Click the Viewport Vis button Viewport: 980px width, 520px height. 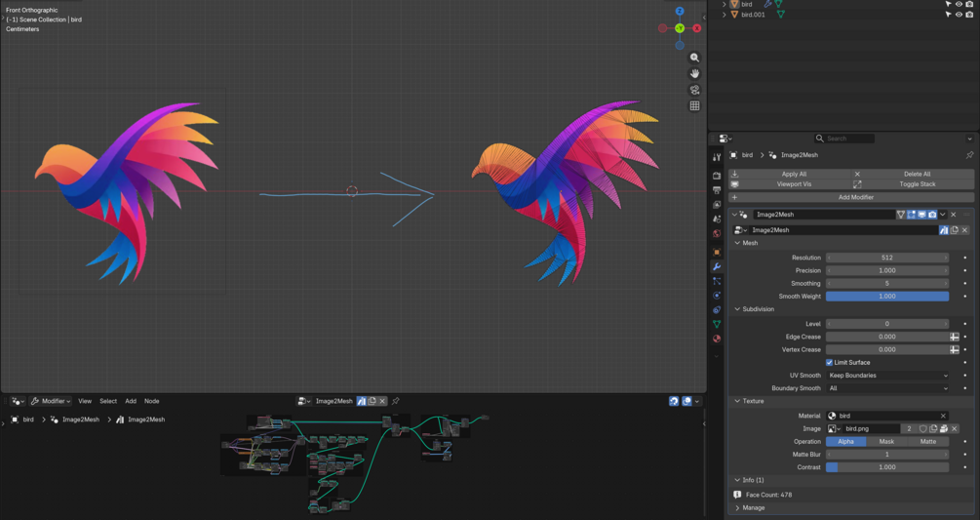pyautogui.click(x=789, y=184)
